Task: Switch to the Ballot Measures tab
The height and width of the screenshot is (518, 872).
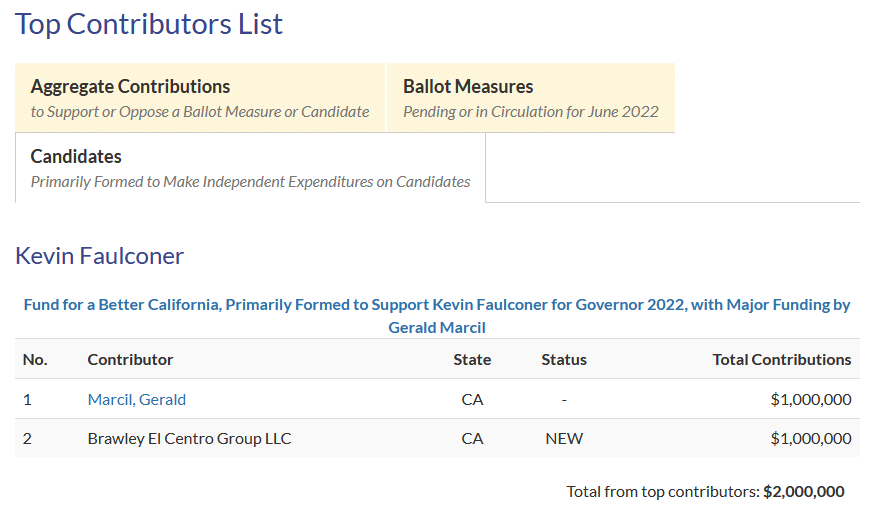Action: click(530, 98)
